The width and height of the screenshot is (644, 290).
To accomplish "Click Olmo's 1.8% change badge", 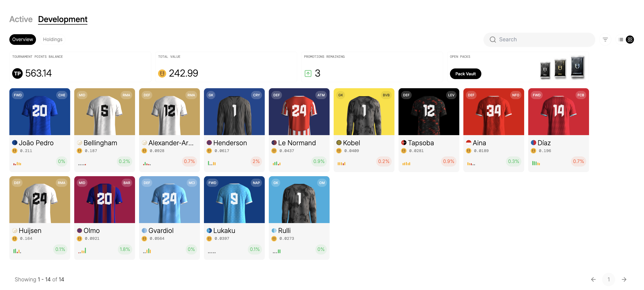I will pos(125,249).
